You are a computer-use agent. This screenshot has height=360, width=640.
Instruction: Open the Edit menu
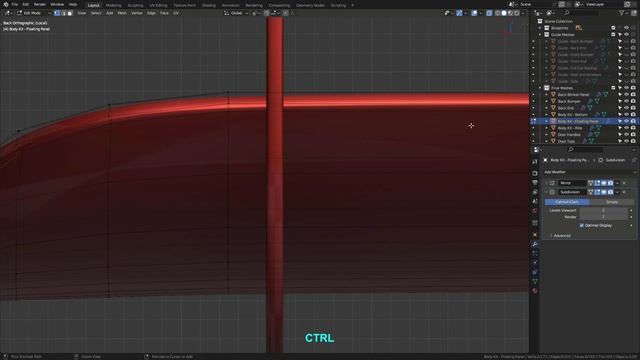(x=26, y=4)
